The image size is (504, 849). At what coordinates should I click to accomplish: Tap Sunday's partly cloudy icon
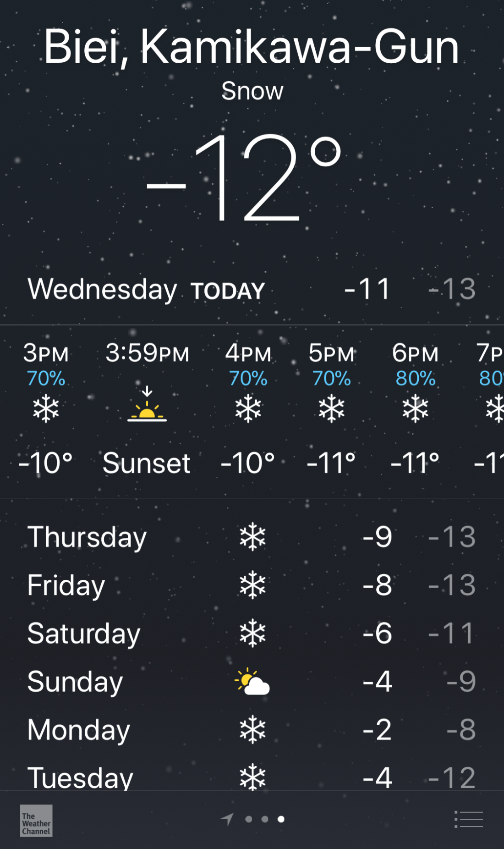click(252, 682)
